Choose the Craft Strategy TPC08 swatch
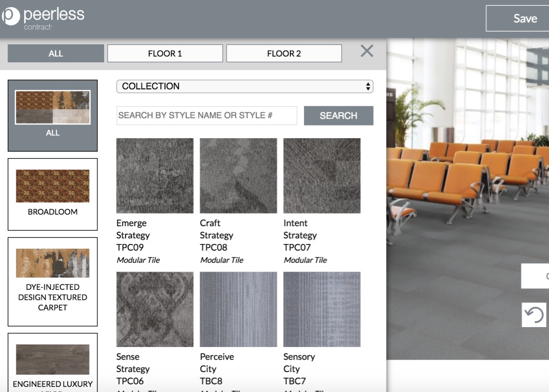549x392 pixels. pos(238,176)
